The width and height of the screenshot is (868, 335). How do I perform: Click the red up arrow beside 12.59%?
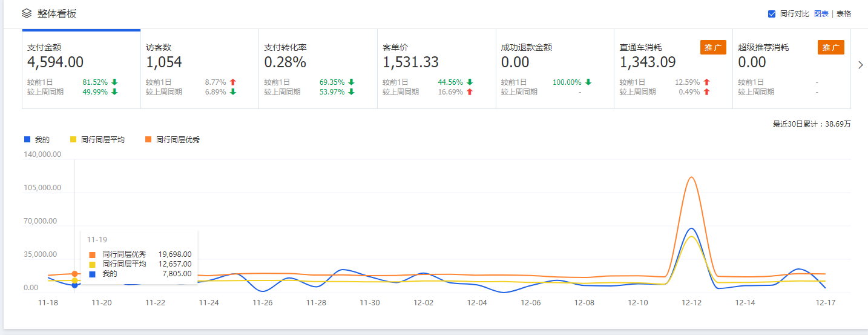(706, 82)
